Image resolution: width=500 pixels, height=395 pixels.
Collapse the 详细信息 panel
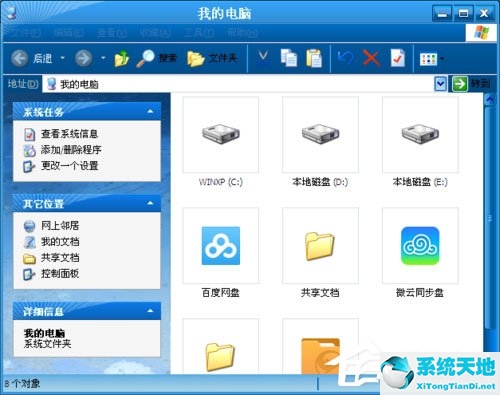tap(150, 311)
